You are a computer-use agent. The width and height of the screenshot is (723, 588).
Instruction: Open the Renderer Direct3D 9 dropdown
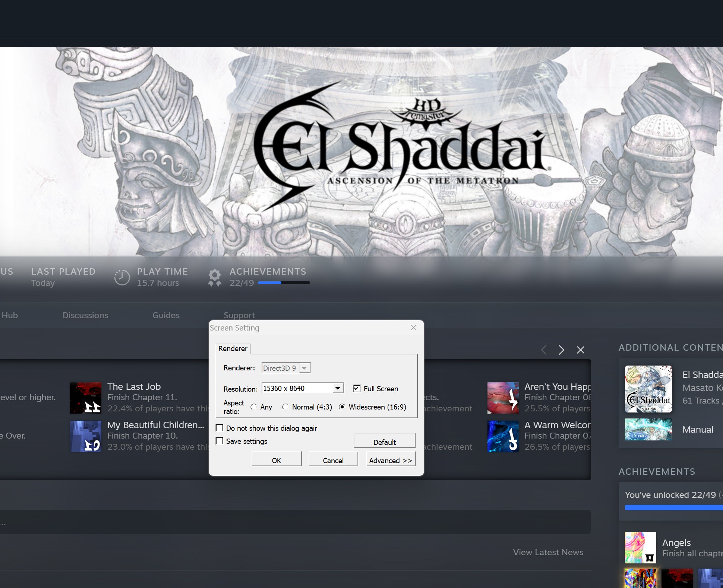pyautogui.click(x=286, y=368)
